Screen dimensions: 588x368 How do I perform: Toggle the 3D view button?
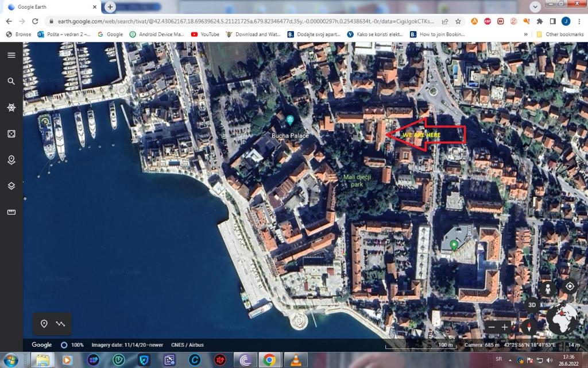[x=532, y=305]
